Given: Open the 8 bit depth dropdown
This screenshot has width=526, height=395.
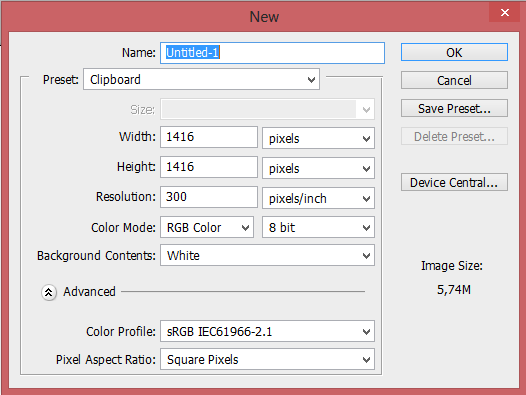Looking at the screenshot, I should pos(318,228).
